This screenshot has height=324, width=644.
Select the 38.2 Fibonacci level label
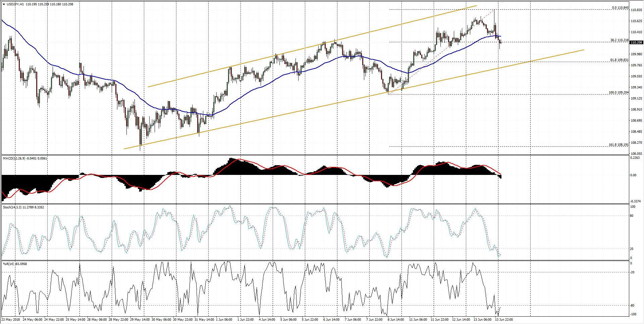(x=619, y=40)
